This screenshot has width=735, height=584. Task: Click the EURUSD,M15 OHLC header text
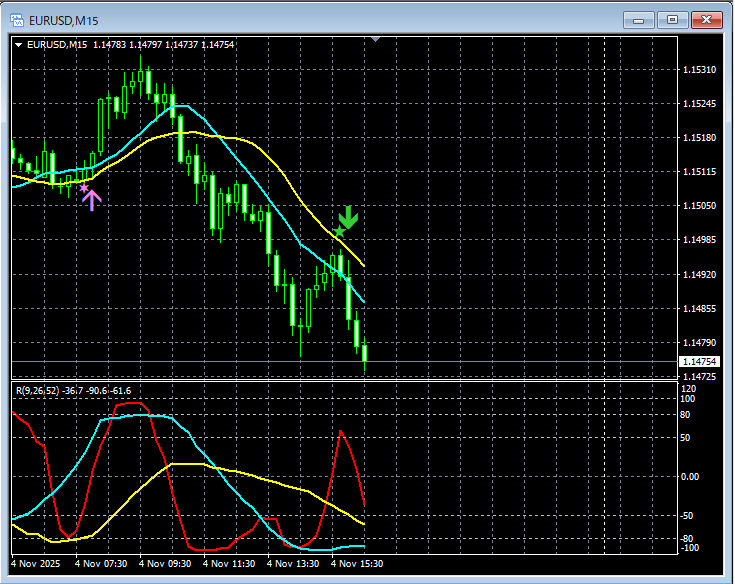[x=130, y=45]
